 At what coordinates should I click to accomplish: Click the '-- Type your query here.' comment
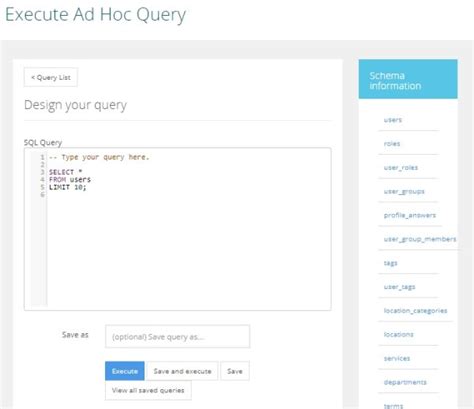[x=99, y=157]
